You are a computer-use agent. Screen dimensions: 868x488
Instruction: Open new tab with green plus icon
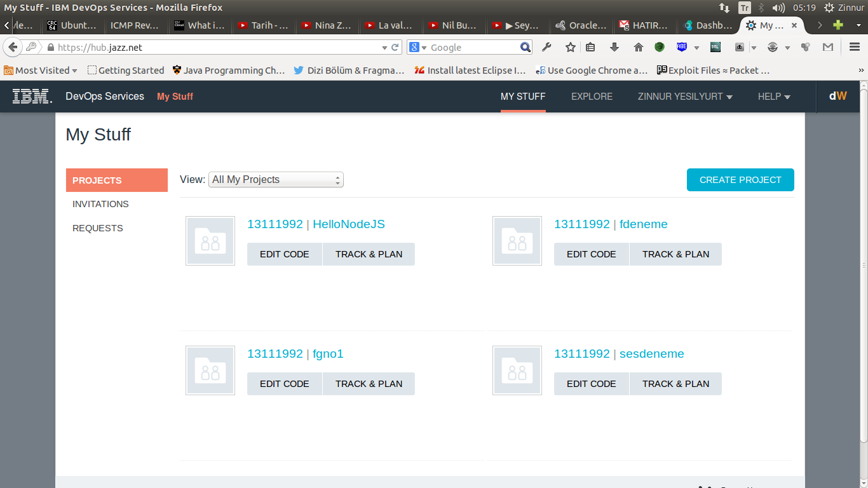coord(838,25)
